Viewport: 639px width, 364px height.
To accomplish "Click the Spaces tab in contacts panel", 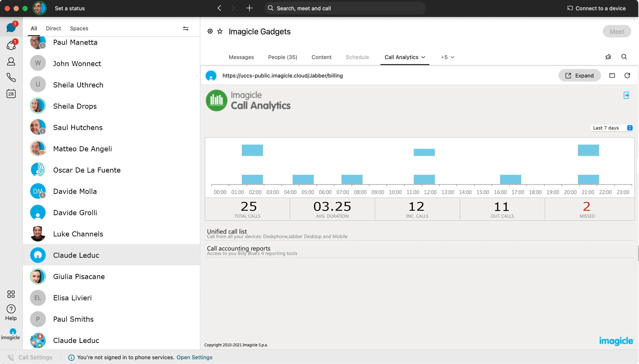I will (79, 29).
